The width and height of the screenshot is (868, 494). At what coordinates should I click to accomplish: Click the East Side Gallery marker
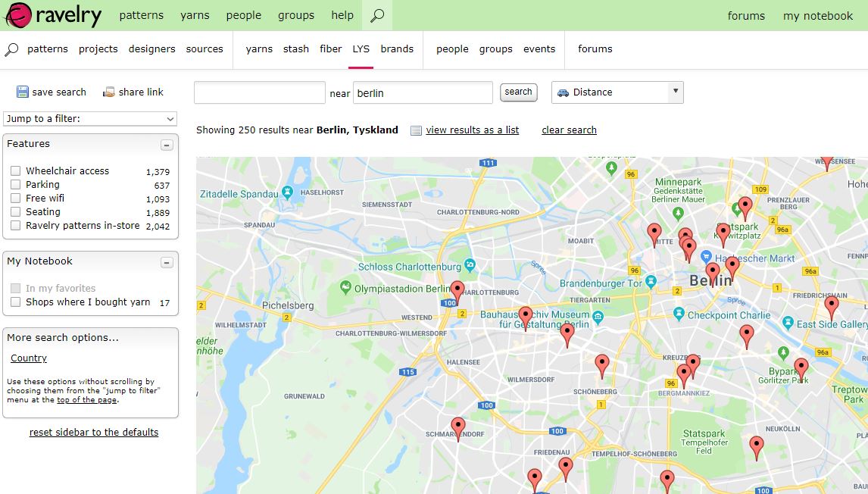[x=788, y=322]
